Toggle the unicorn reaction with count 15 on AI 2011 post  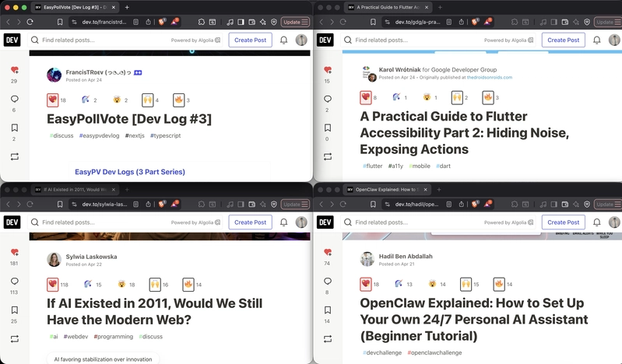point(88,285)
